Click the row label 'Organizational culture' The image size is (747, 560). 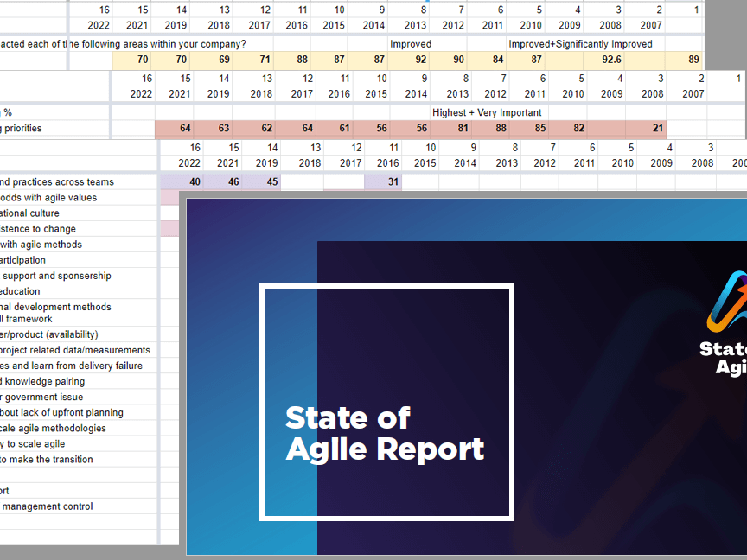click(x=52, y=213)
